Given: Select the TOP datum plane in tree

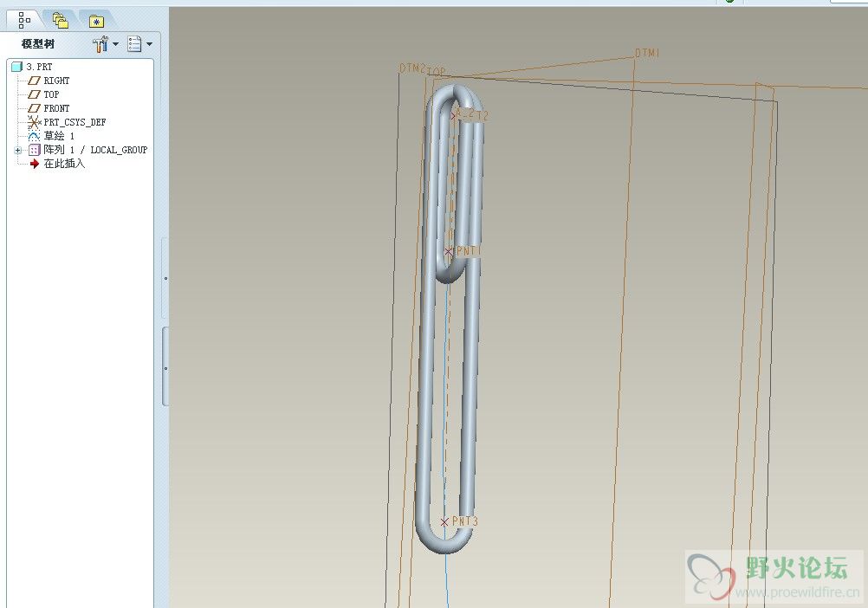Looking at the screenshot, I should [51, 94].
